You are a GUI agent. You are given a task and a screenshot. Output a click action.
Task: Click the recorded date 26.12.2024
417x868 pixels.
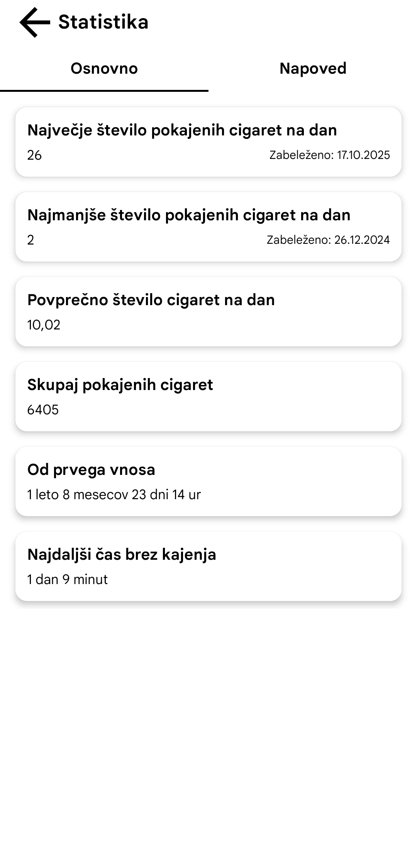[x=328, y=240]
